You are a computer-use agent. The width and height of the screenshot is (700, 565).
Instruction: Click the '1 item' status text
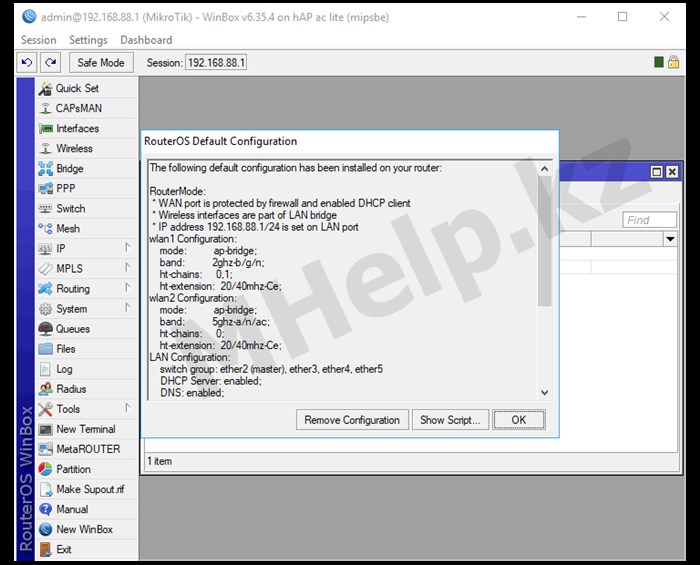tap(159, 461)
